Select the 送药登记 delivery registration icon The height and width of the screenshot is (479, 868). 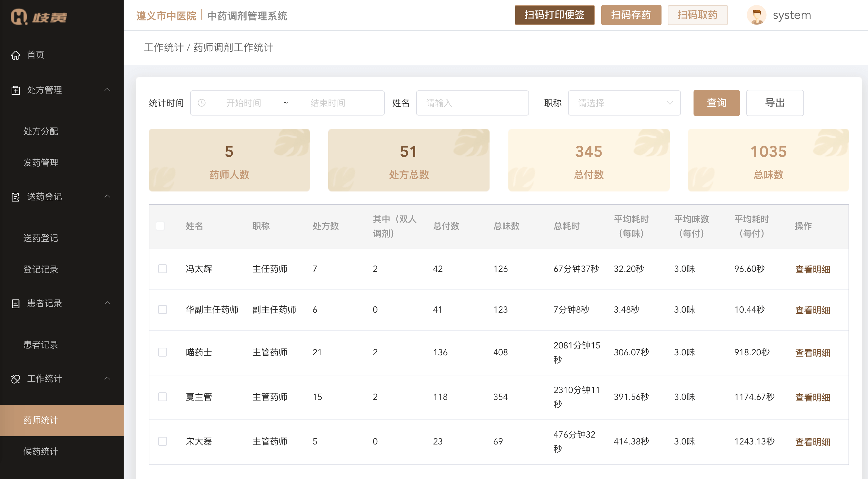[x=16, y=197]
